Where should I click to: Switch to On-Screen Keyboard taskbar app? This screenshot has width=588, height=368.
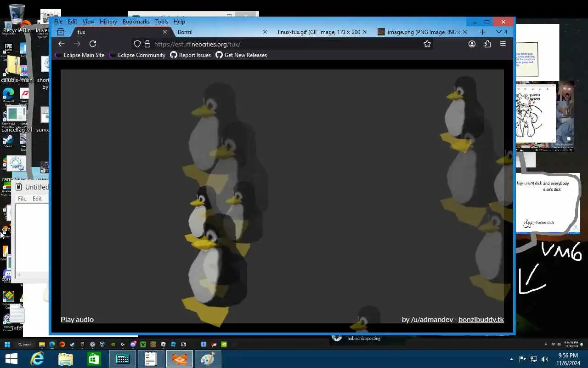click(122, 359)
